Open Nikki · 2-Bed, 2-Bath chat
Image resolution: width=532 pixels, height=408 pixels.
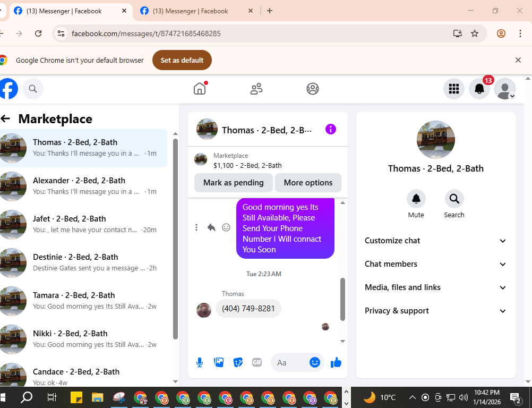pos(83,339)
